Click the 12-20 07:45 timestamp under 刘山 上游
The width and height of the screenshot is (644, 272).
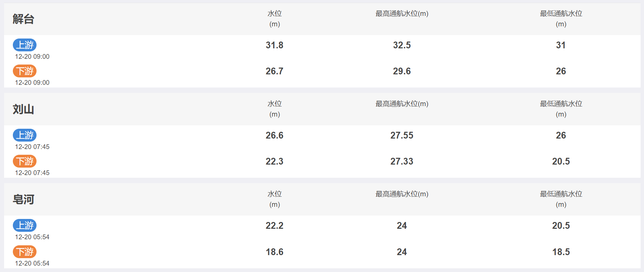(32, 147)
